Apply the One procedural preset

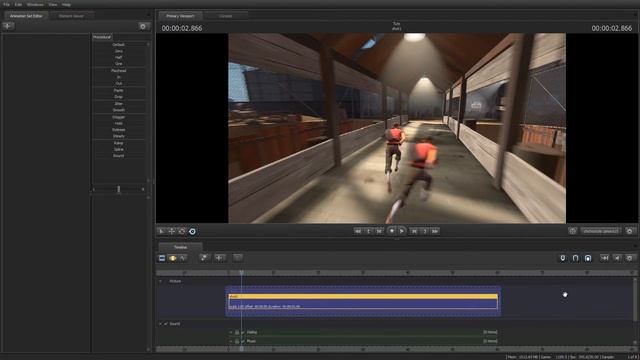pyautogui.click(x=118, y=64)
